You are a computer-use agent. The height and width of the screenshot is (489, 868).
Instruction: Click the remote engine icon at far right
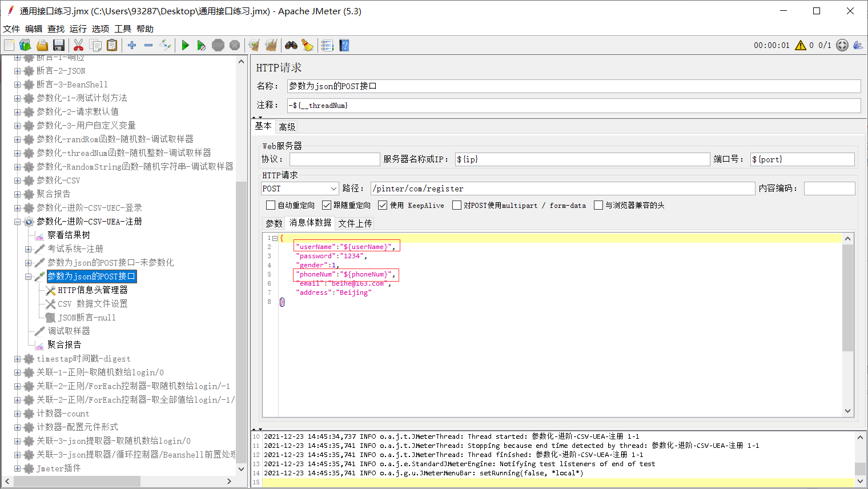[x=858, y=45]
